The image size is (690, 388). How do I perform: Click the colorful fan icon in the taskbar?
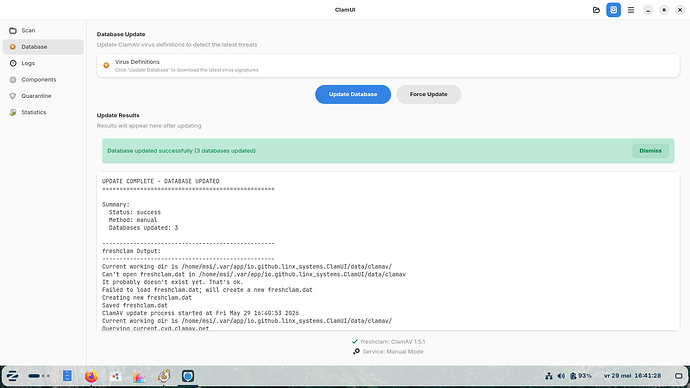click(139, 376)
